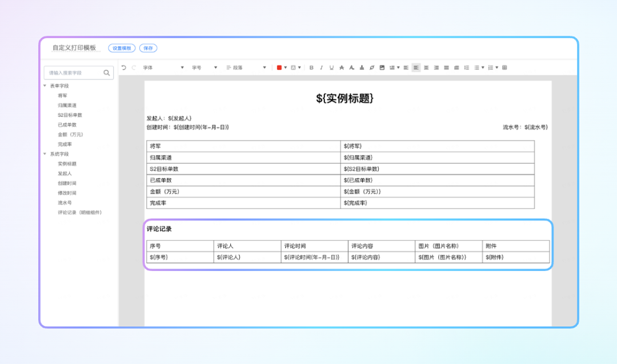Click the 设置模板 button

coord(122,49)
